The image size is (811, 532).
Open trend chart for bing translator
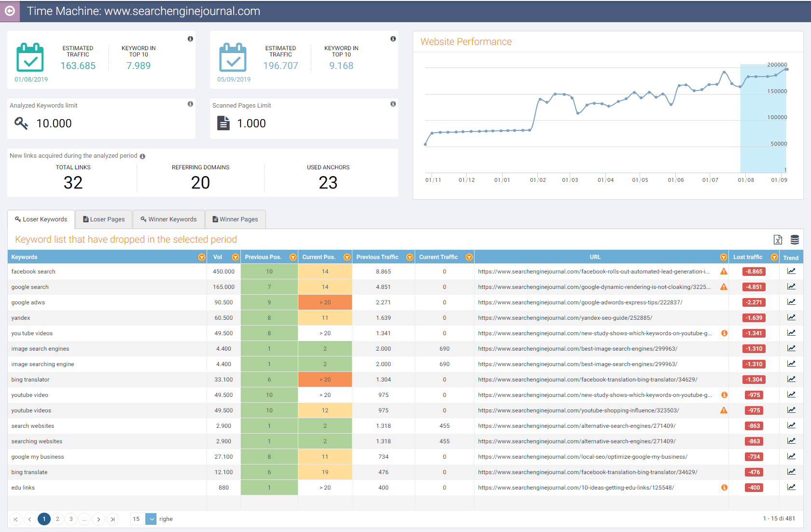click(791, 379)
